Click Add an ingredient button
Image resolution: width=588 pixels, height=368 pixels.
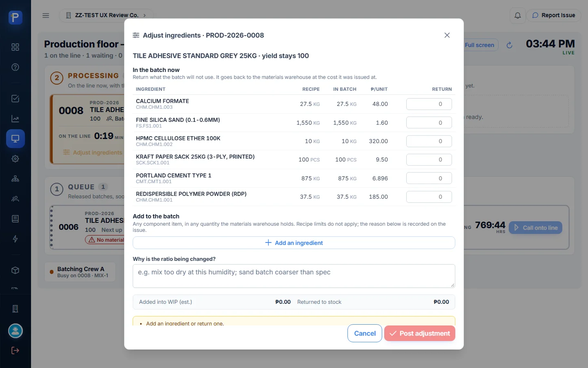(x=294, y=243)
